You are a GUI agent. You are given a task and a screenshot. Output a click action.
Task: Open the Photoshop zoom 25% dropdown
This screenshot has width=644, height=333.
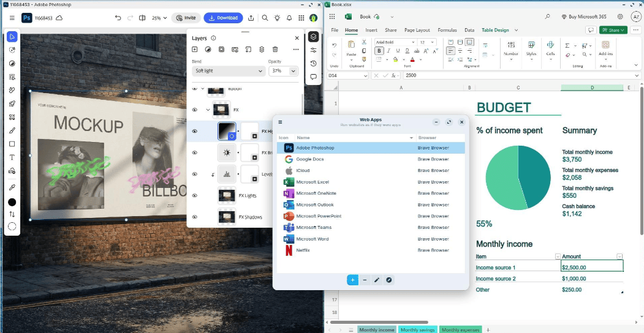point(159,18)
